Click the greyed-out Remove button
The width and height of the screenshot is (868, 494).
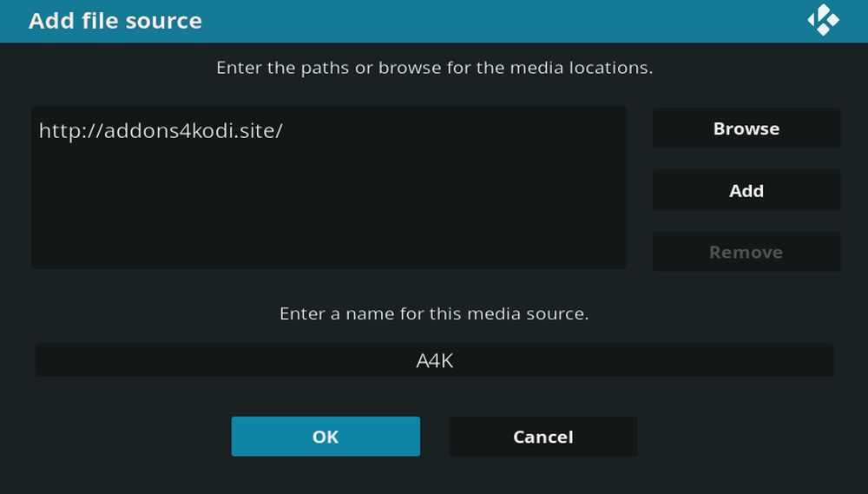746,252
